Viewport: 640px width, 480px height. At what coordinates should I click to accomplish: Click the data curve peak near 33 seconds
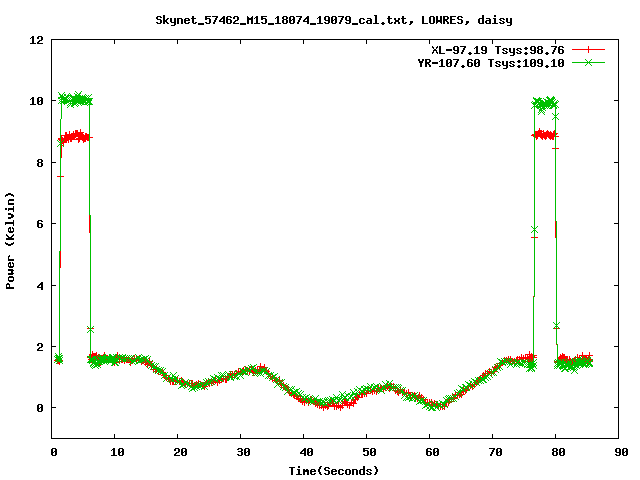click(x=258, y=369)
